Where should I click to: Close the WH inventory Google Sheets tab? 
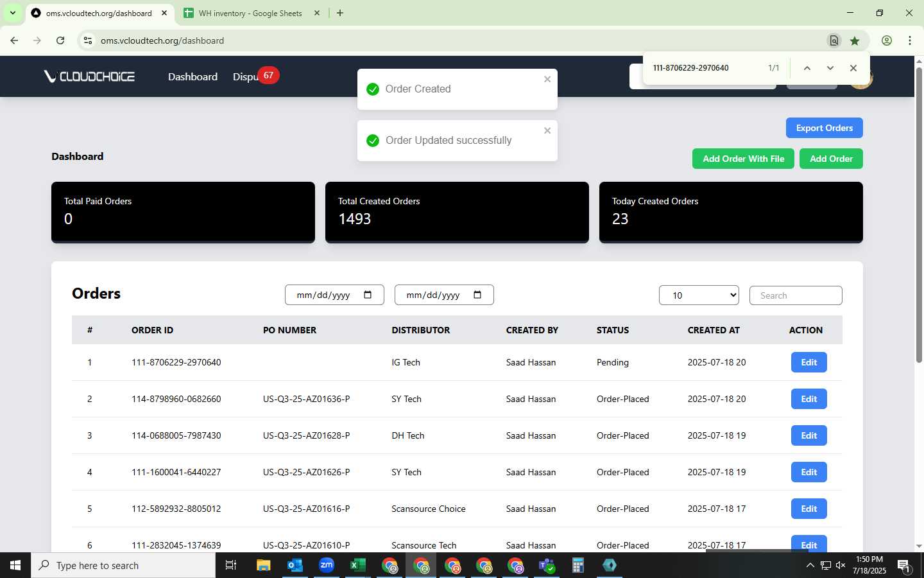pyautogui.click(x=317, y=13)
